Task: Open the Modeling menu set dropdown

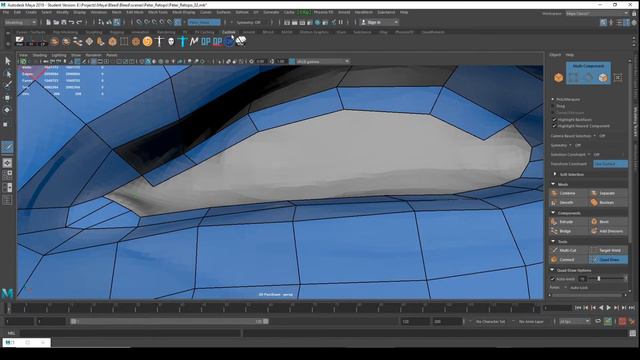Action: [20, 22]
